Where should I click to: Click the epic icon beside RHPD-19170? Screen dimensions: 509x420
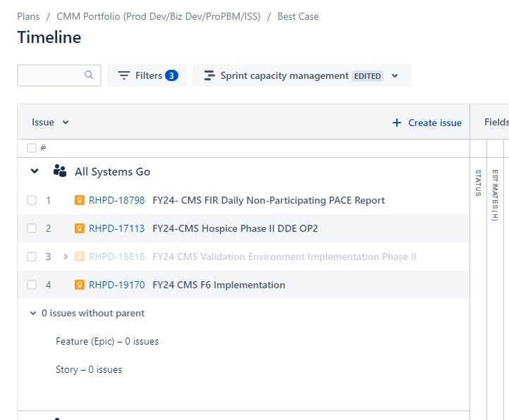click(80, 285)
